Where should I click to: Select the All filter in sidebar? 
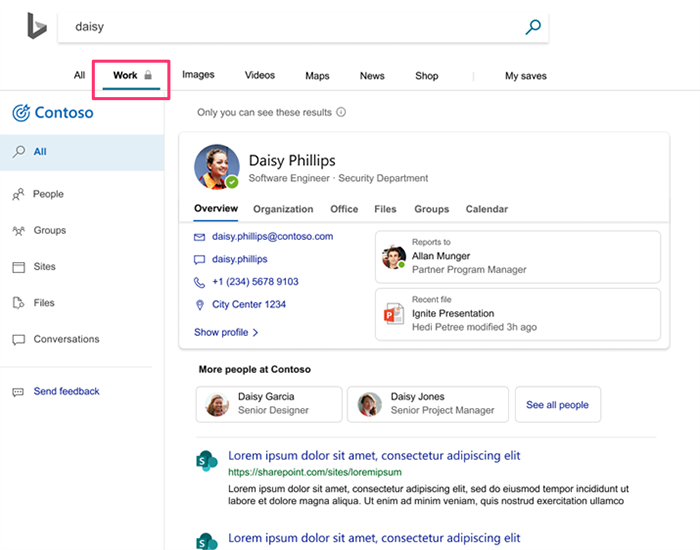click(x=82, y=152)
